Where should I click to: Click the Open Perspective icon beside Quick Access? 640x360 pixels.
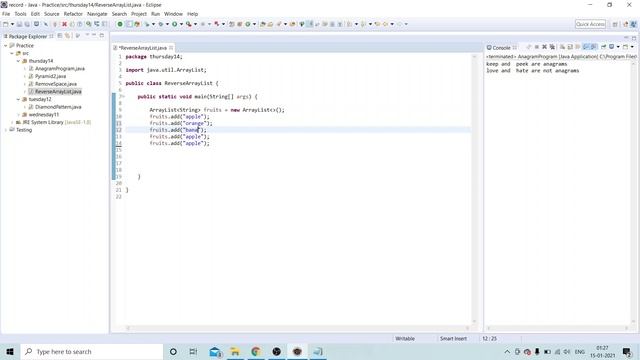click(615, 24)
